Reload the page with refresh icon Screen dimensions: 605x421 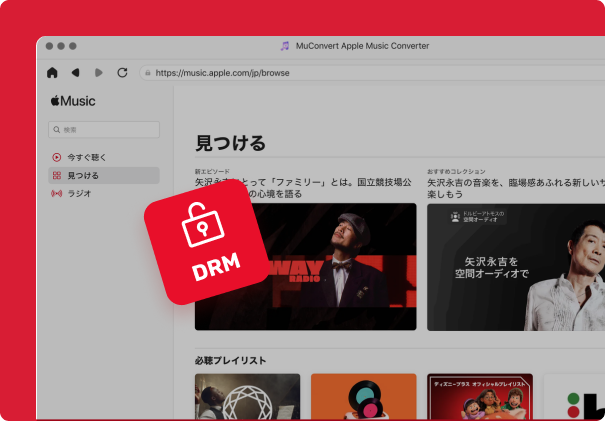(122, 73)
